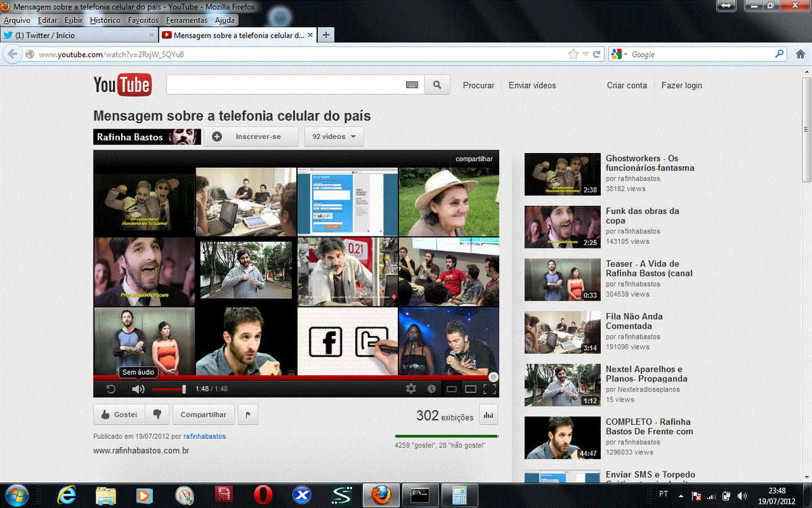
Task: Click the system tray volume icon
Action: [742, 496]
